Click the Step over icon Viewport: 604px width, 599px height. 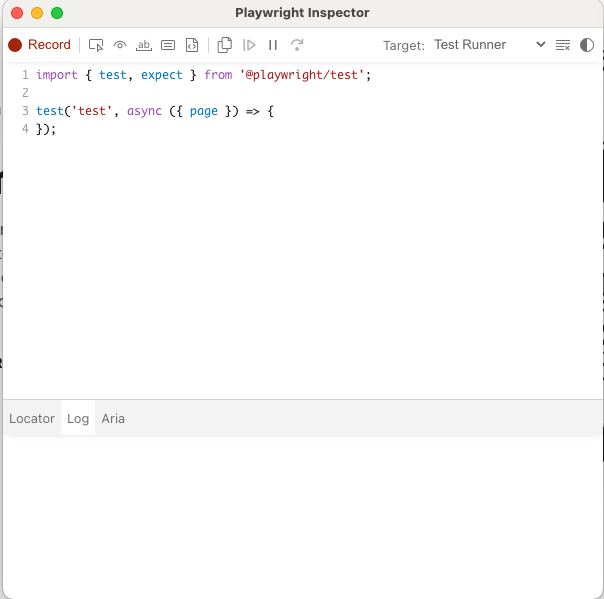point(297,45)
